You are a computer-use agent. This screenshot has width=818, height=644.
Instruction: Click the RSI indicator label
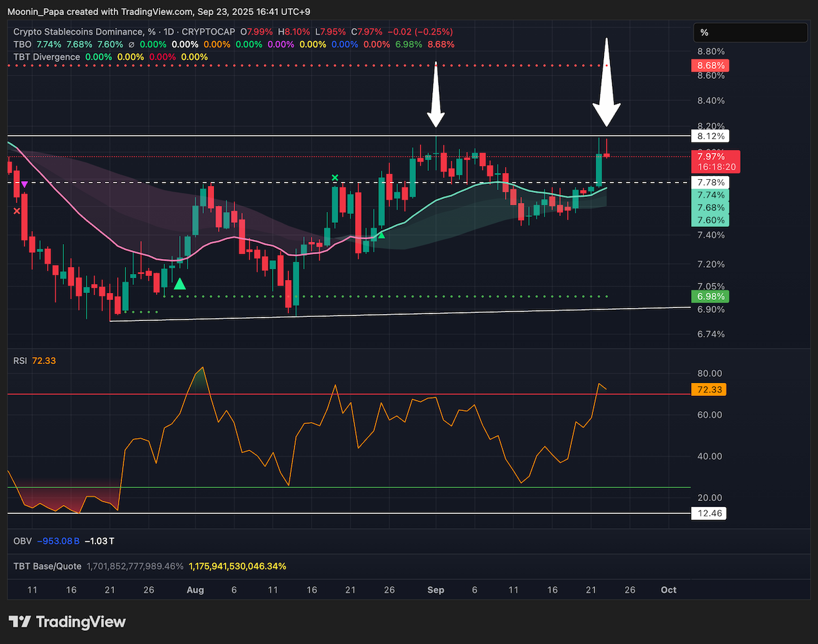(x=20, y=360)
